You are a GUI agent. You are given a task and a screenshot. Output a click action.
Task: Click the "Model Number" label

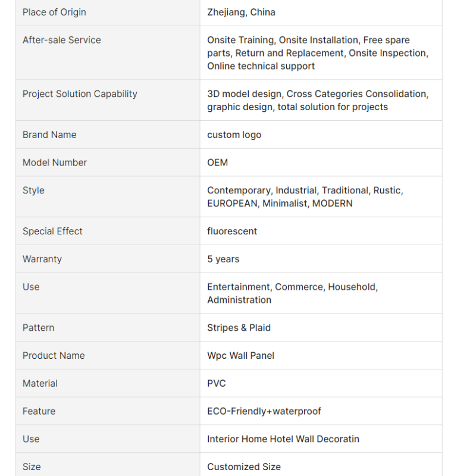(x=55, y=162)
